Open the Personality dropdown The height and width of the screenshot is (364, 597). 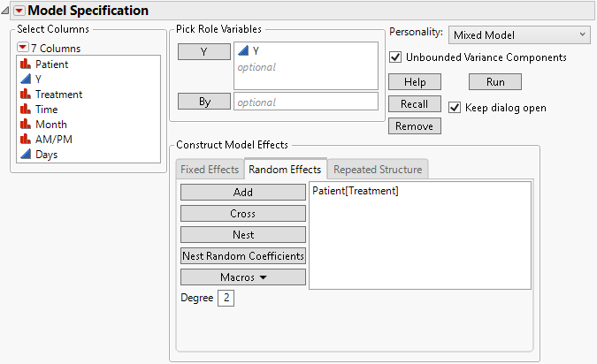tap(518, 34)
